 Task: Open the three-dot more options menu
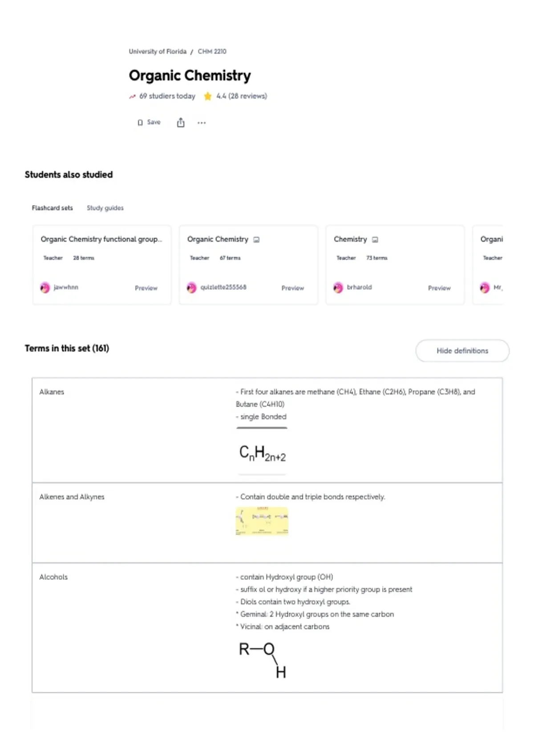pos(202,123)
